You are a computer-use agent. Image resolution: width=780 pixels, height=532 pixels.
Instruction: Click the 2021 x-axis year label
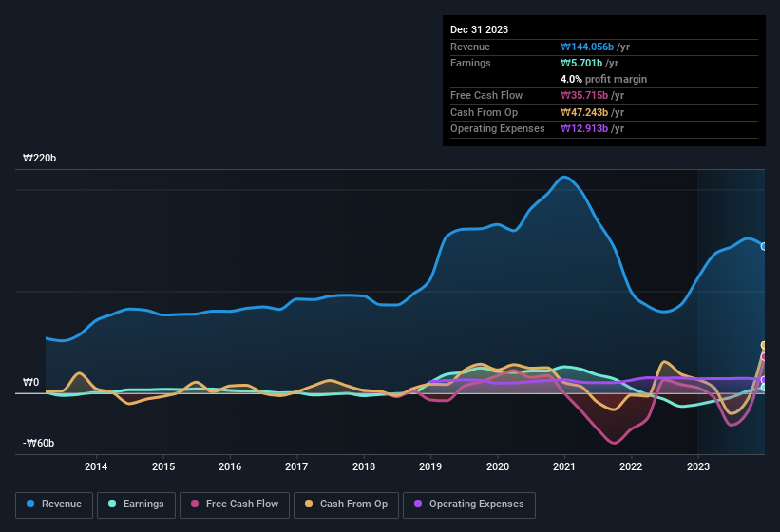(x=564, y=466)
